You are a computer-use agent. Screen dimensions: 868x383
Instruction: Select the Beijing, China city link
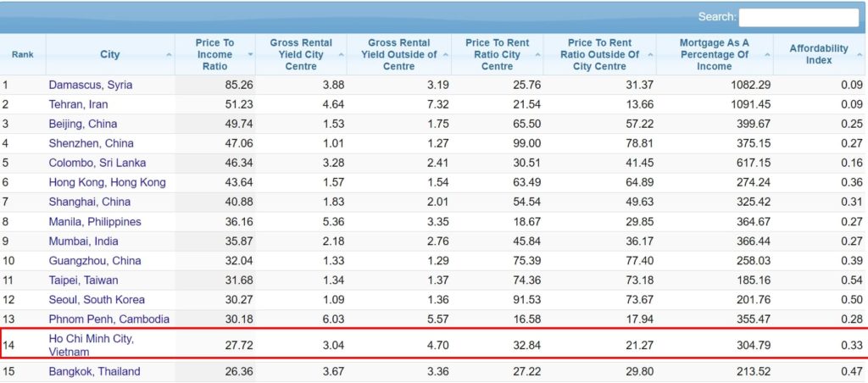coord(83,124)
